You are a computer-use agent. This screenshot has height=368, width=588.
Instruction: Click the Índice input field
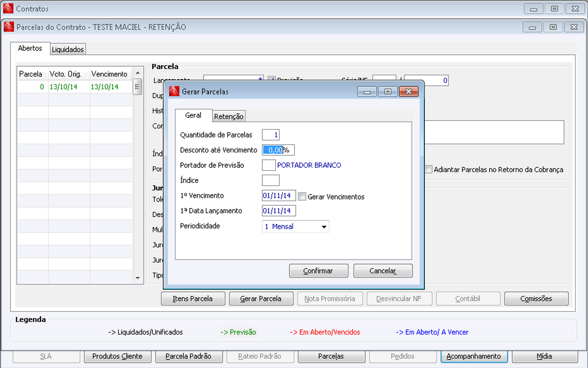[x=271, y=180]
